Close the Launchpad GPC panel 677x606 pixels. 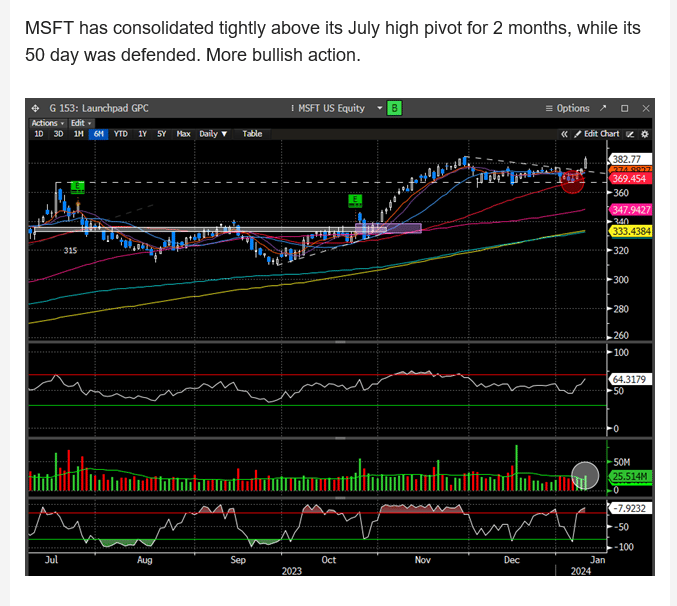point(646,108)
